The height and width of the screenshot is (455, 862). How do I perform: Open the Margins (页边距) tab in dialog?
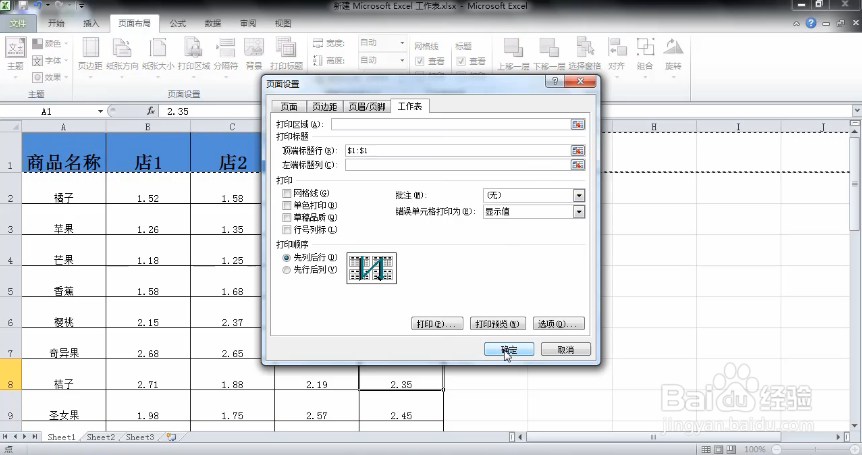tap(324, 107)
